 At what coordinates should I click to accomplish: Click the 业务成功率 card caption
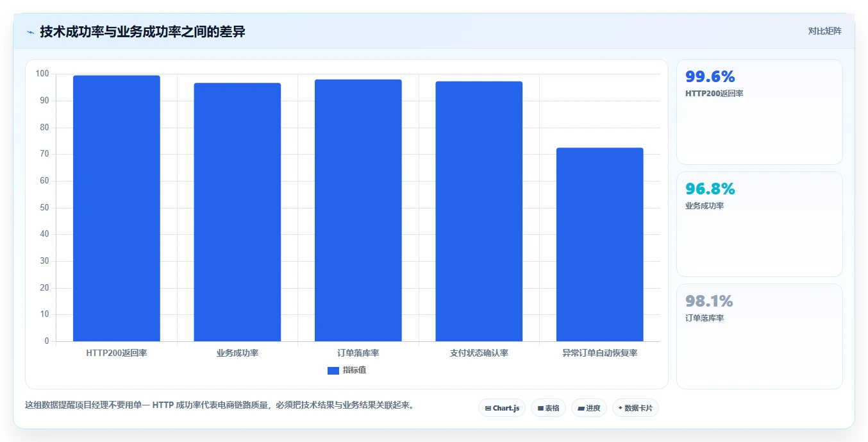pos(705,206)
